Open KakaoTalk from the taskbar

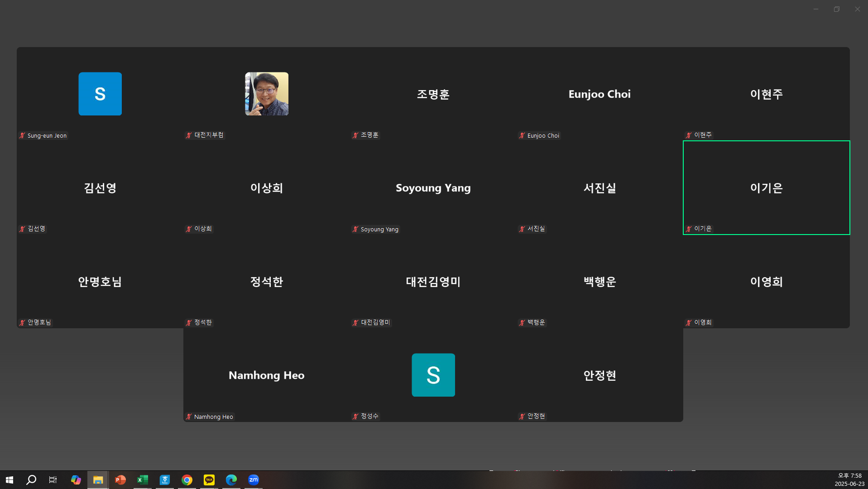click(x=209, y=480)
